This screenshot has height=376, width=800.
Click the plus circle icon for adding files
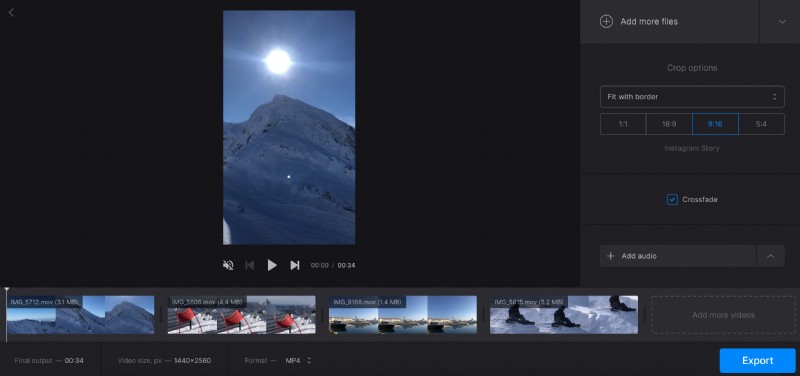[606, 21]
